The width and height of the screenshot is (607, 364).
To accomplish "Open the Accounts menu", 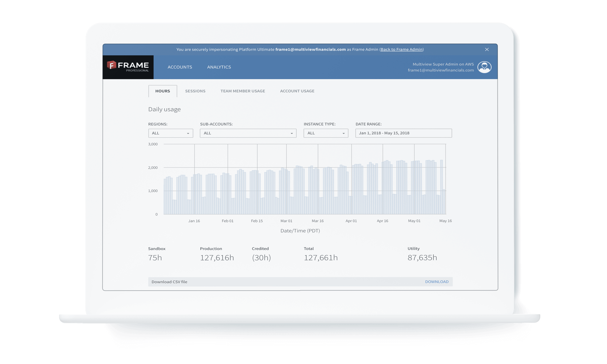I will 180,67.
